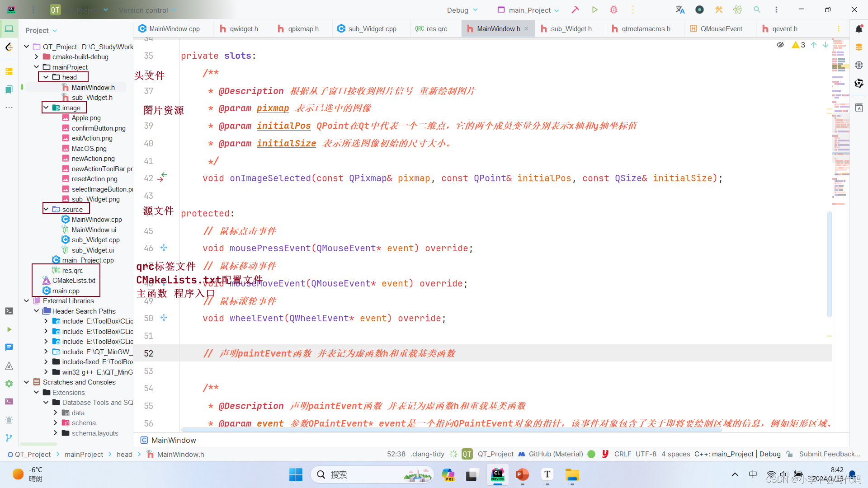Run main_Project with the play icon
This screenshot has height=488, width=868.
coord(594,9)
